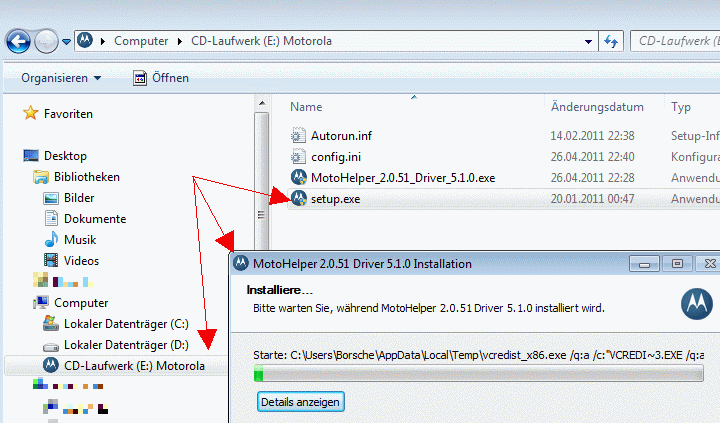
Task: Click date 14.02.2011 22:38 of Autorun.inf
Action: tap(592, 136)
